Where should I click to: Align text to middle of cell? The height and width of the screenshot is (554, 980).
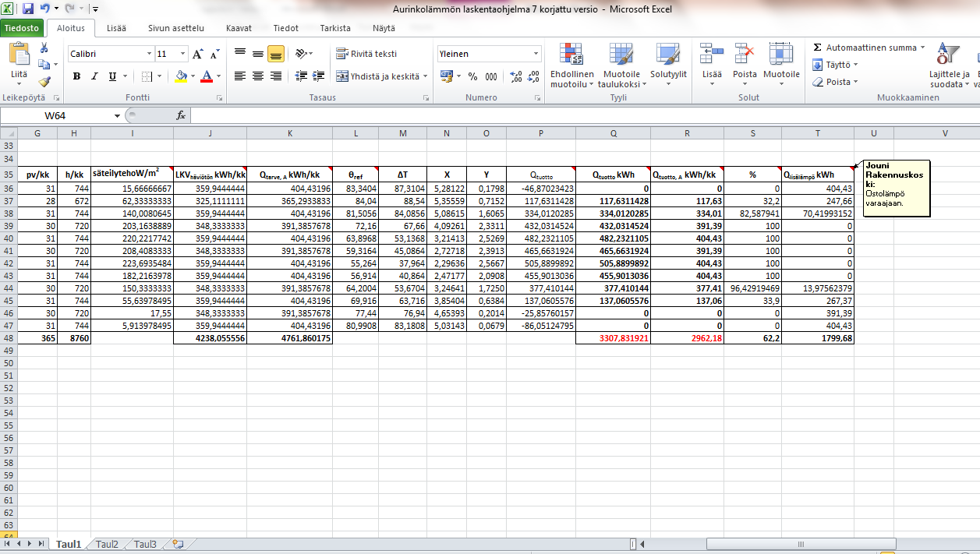pyautogui.click(x=258, y=54)
